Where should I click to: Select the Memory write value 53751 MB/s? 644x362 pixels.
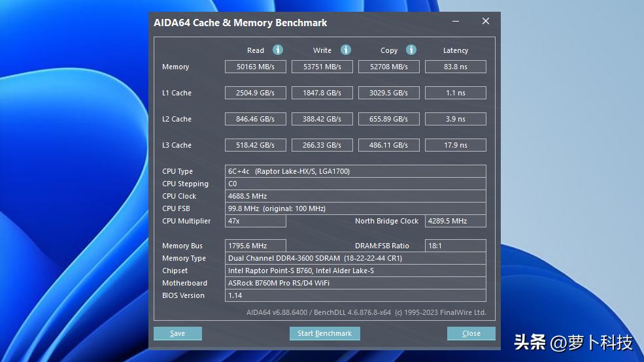pos(322,67)
